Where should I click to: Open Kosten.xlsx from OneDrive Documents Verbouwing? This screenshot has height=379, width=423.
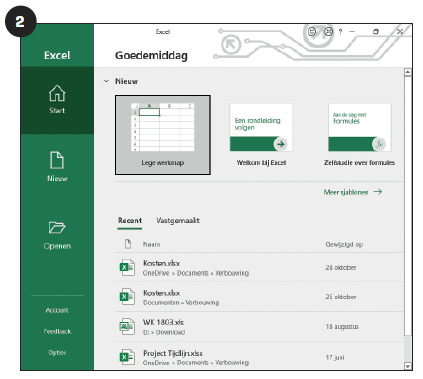click(259, 267)
